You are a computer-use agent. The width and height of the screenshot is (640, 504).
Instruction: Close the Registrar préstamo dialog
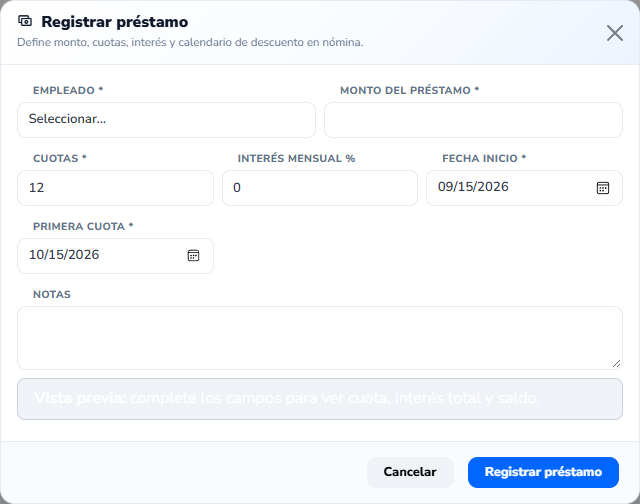pyautogui.click(x=615, y=33)
